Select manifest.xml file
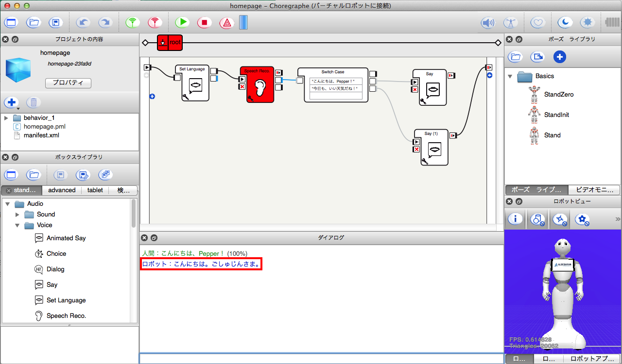Screen dimensions: 622x364 41,135
